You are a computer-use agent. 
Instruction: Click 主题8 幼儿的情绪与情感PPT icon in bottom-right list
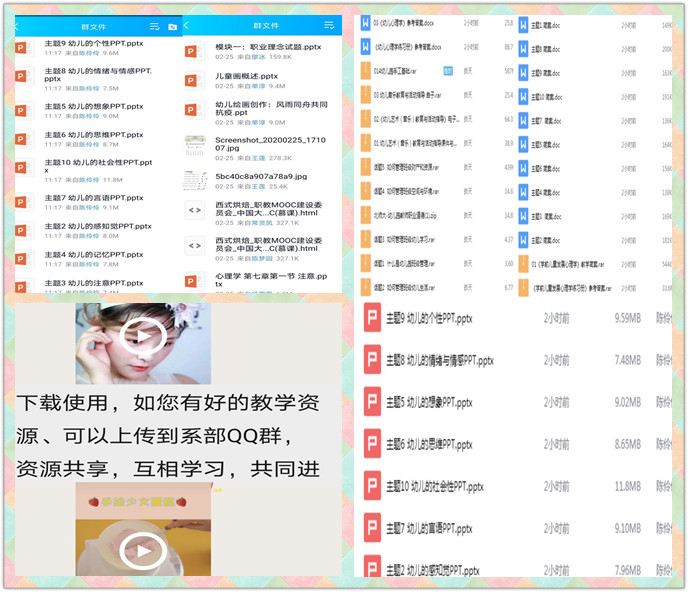(371, 360)
